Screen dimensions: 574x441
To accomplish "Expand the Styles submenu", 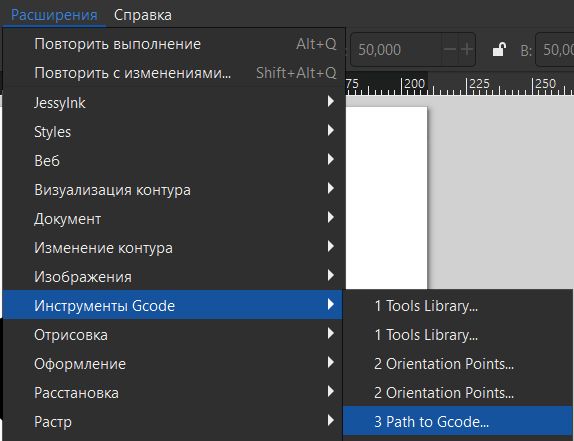I will point(174,132).
